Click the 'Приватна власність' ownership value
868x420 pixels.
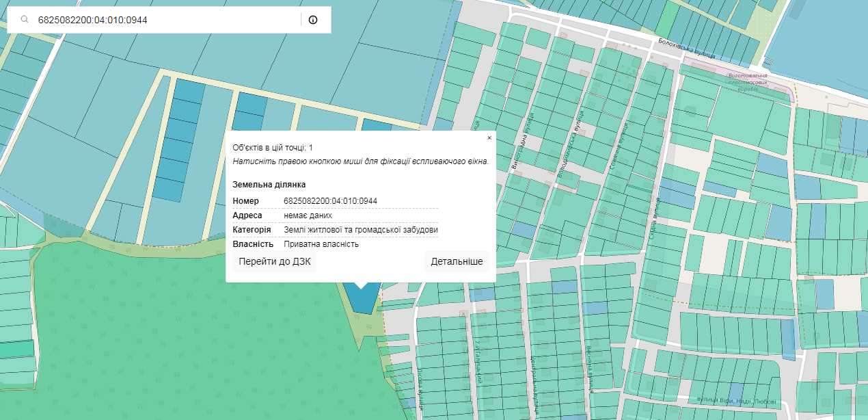tap(321, 244)
